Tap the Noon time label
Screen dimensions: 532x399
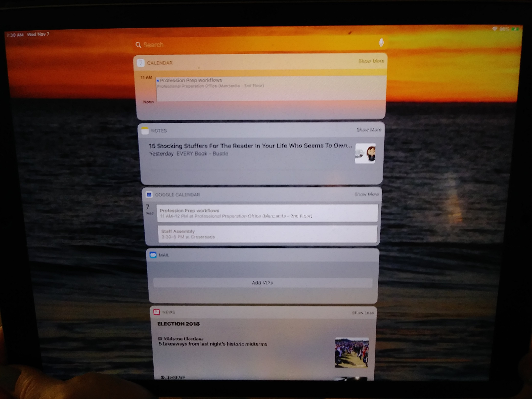point(148,102)
